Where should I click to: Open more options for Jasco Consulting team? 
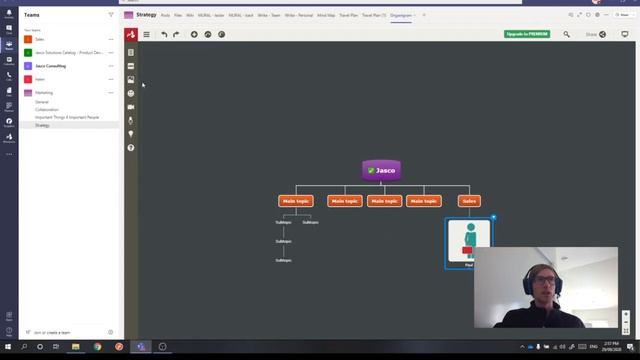click(111, 66)
